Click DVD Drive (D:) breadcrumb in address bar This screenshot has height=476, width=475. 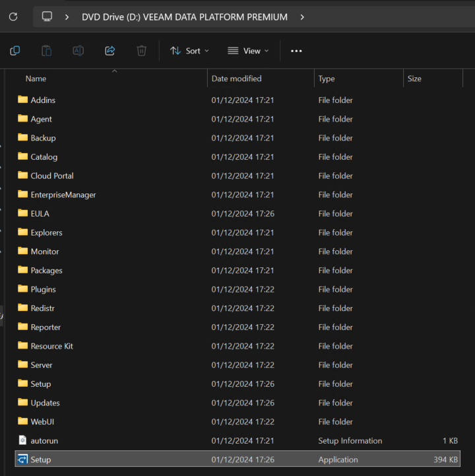(185, 17)
